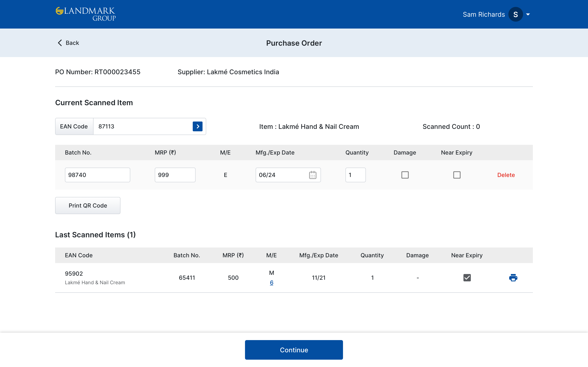The height and width of the screenshot is (367, 588).
Task: Click the EAN code submit arrow
Action: (x=198, y=126)
